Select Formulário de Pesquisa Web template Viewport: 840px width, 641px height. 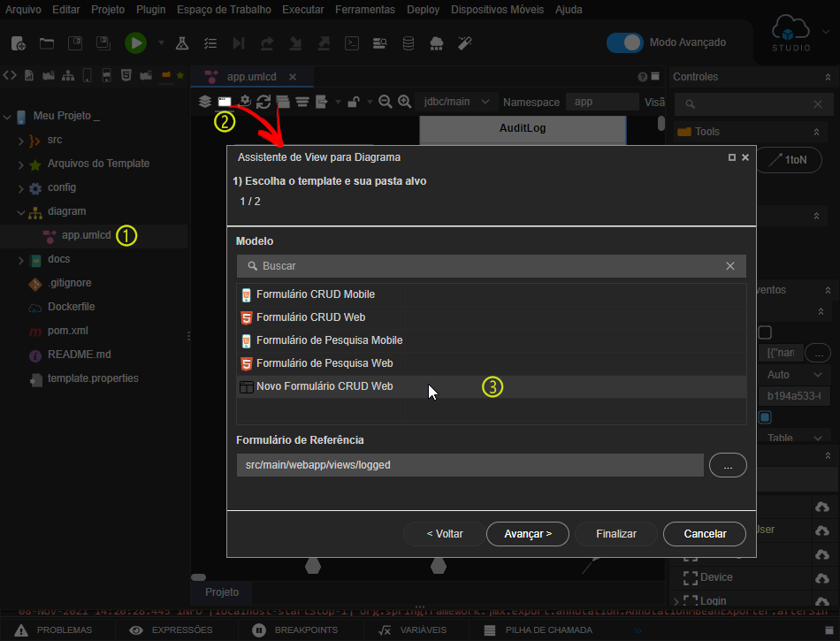[492, 363]
